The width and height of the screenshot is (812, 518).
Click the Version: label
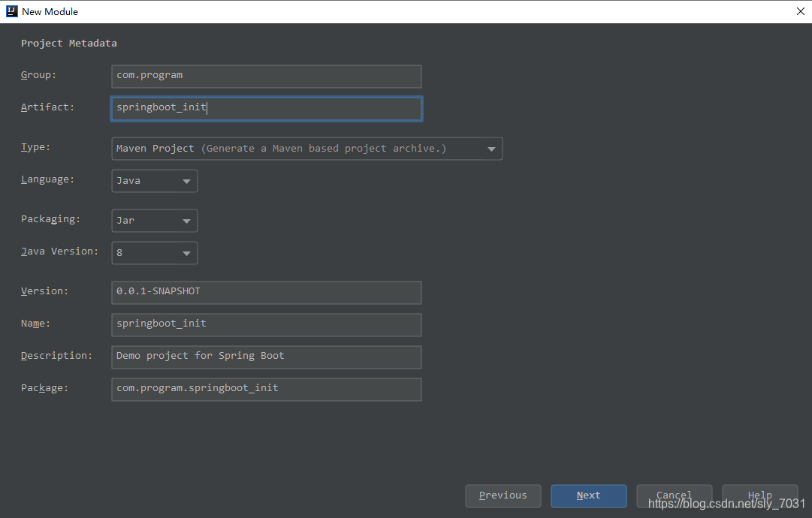coord(44,291)
